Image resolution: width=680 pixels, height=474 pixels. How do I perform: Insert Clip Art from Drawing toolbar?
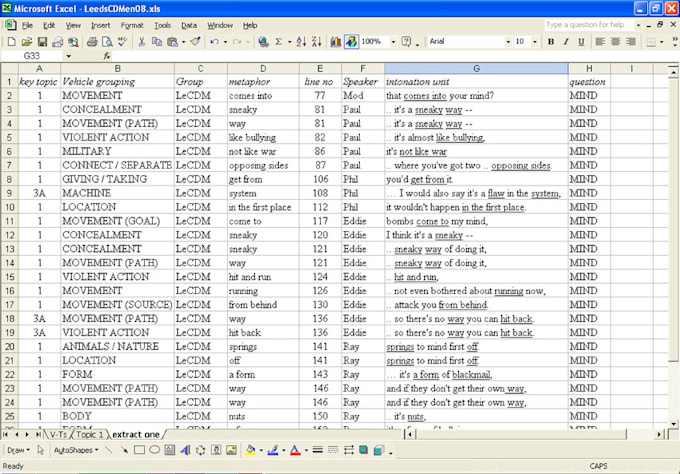point(216,450)
